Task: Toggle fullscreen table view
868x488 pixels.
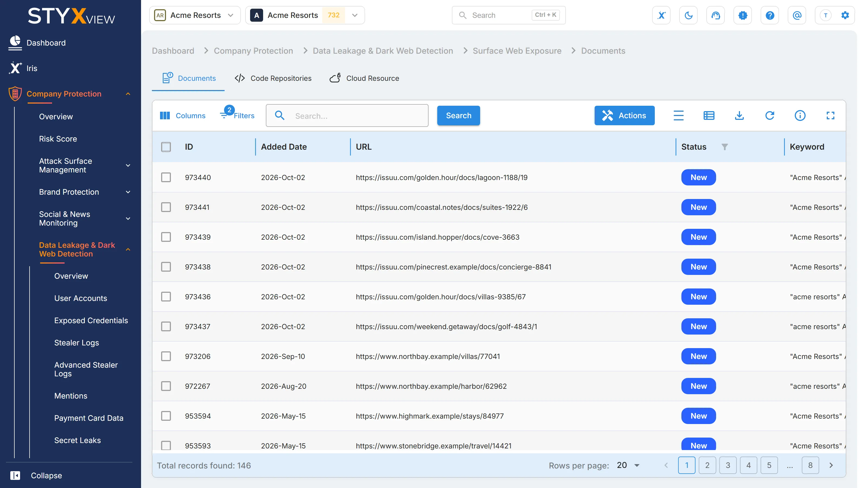Action: point(830,115)
